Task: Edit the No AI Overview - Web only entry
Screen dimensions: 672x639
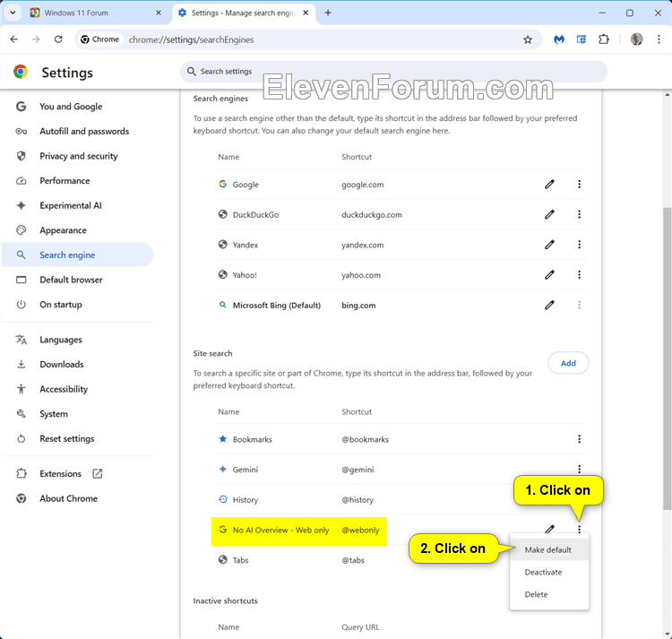Action: pos(549,530)
